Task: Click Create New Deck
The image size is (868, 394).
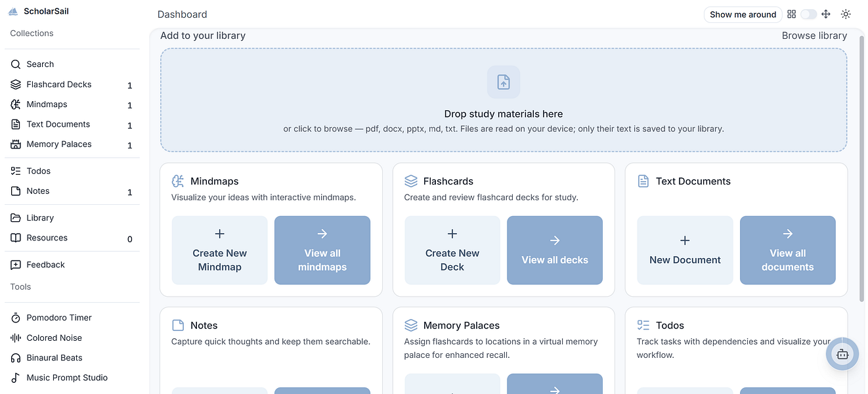Action: [x=452, y=250]
